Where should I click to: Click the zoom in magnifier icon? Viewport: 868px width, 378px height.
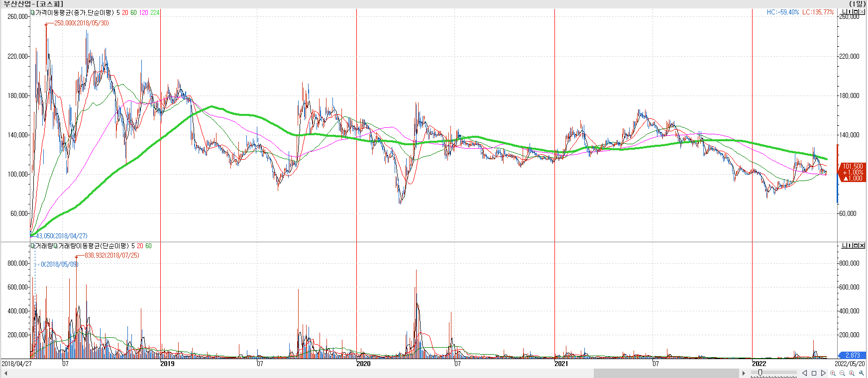coord(833,373)
